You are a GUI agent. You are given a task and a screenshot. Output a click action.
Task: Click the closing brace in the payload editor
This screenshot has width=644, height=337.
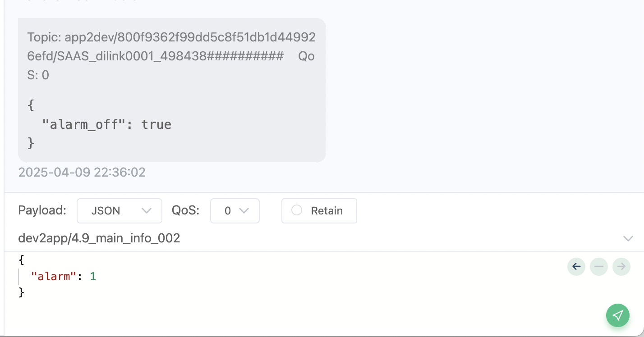21,292
